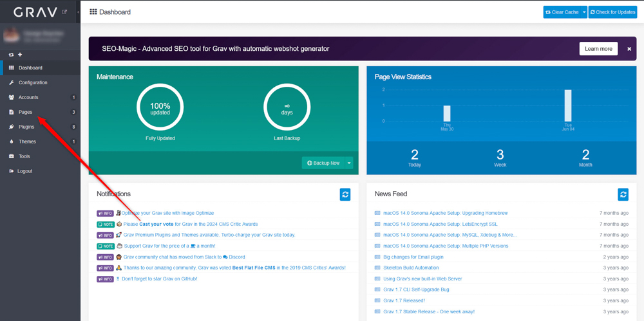
Task: Dismiss the SEO-Magic banner
Action: pyautogui.click(x=629, y=49)
